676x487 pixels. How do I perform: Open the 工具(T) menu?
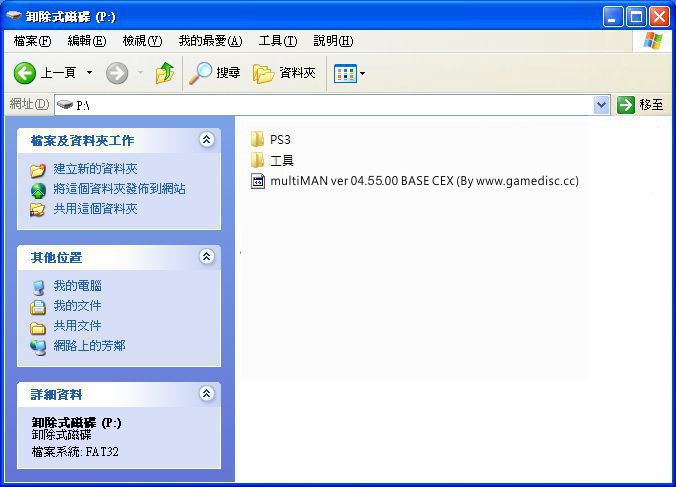pos(278,41)
